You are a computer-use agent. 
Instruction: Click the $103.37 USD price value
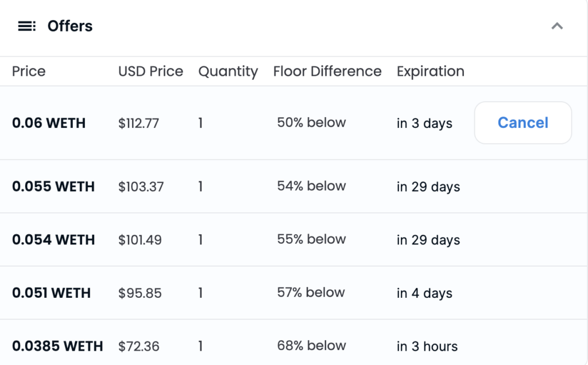point(141,187)
